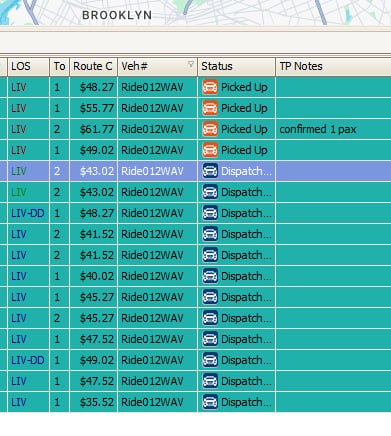Sort by the To column header
The image size is (391, 436).
pos(59,66)
